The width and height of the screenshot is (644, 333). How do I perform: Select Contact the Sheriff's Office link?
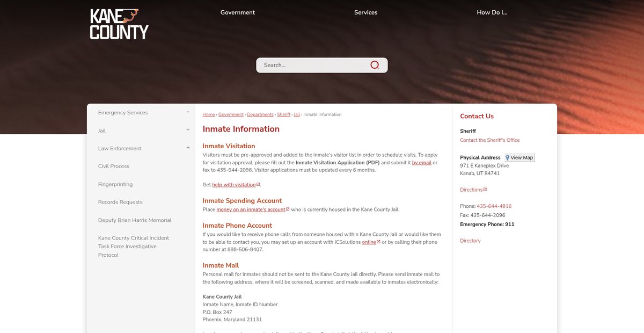[489, 140]
